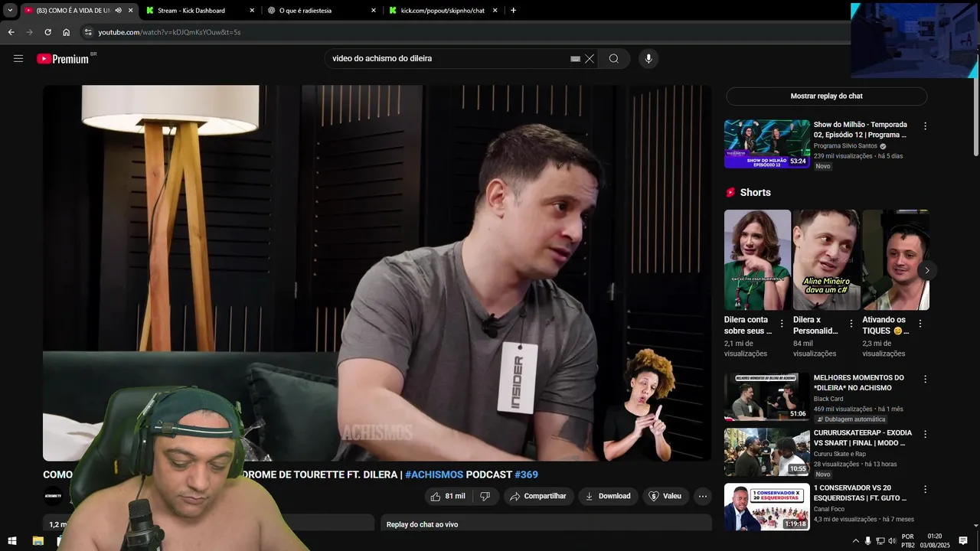Run search with the magnifier button

point(614,59)
